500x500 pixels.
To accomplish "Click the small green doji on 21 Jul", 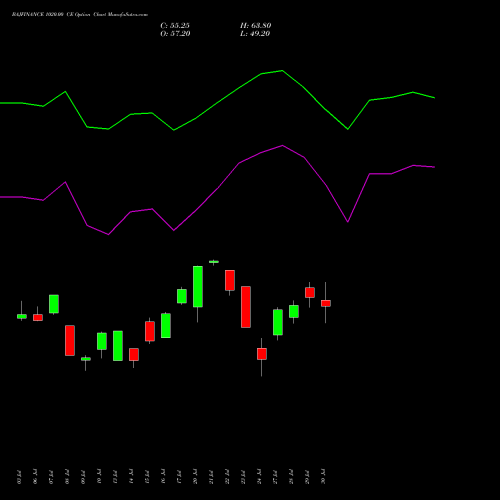I will click(x=214, y=262).
